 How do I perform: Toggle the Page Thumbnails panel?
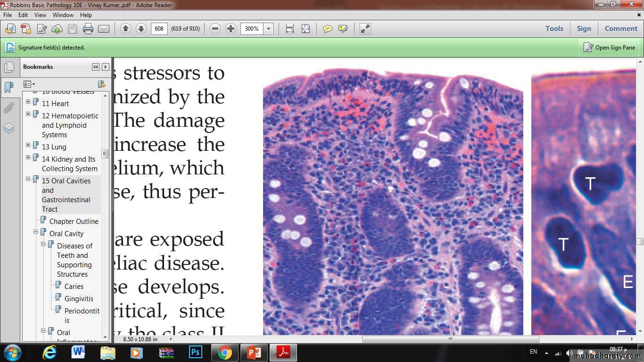pyautogui.click(x=8, y=67)
